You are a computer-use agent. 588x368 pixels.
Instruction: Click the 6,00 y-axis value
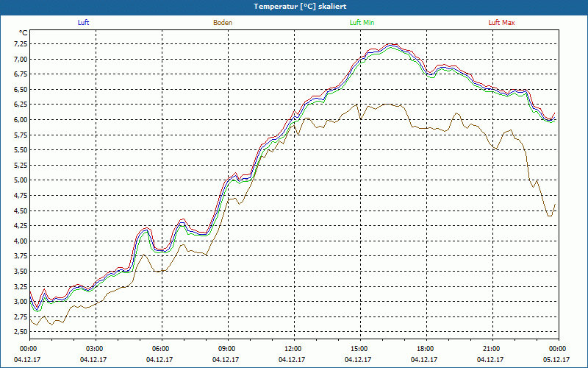coord(21,120)
